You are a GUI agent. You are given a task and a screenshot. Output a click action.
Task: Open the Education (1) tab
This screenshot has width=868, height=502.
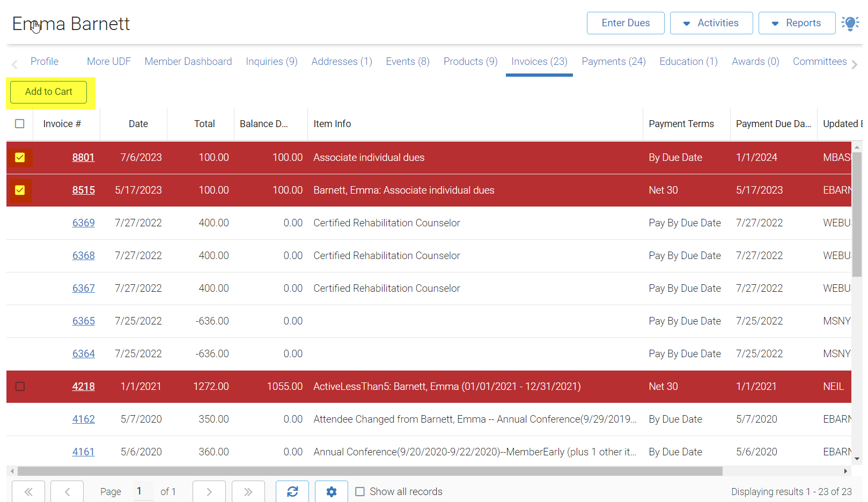coord(689,62)
